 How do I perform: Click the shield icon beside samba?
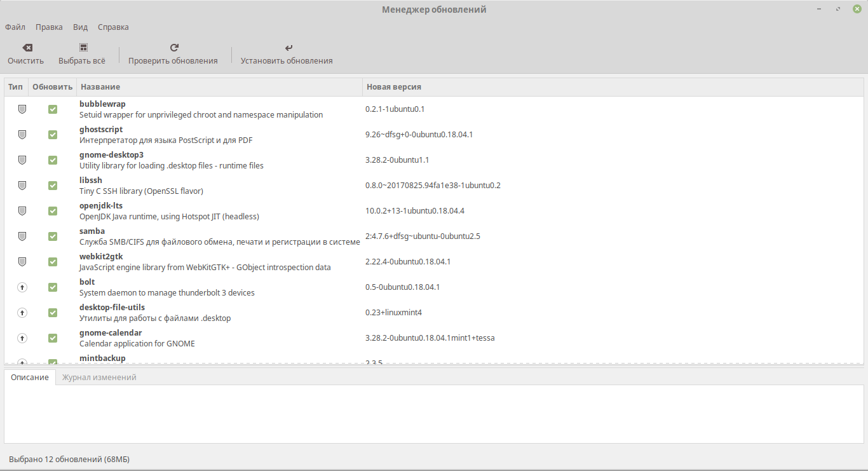point(22,236)
